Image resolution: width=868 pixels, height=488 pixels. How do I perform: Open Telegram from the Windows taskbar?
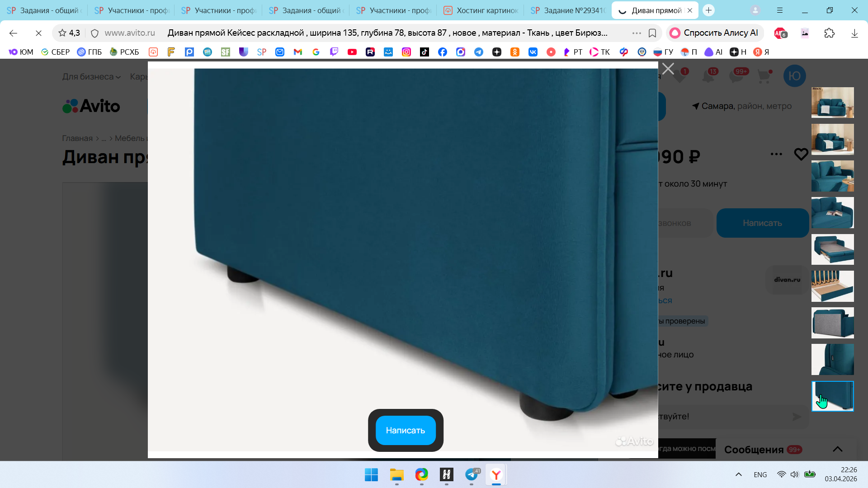[472, 474]
